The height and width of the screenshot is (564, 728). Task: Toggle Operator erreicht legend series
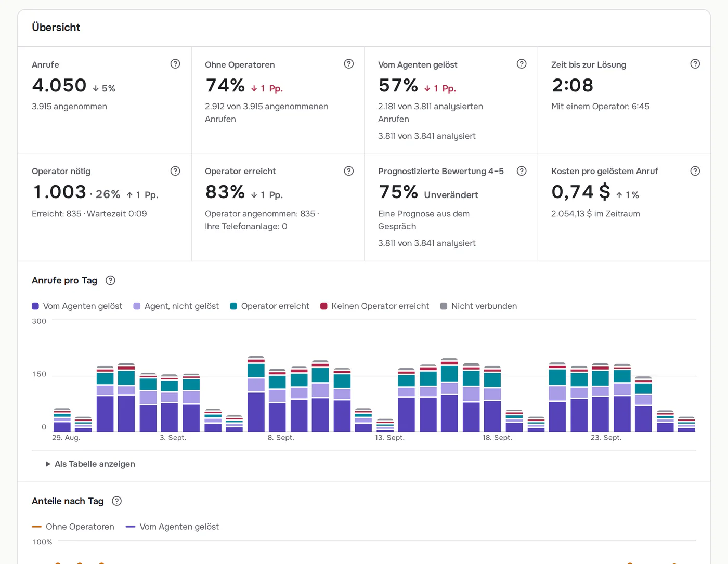coord(270,306)
